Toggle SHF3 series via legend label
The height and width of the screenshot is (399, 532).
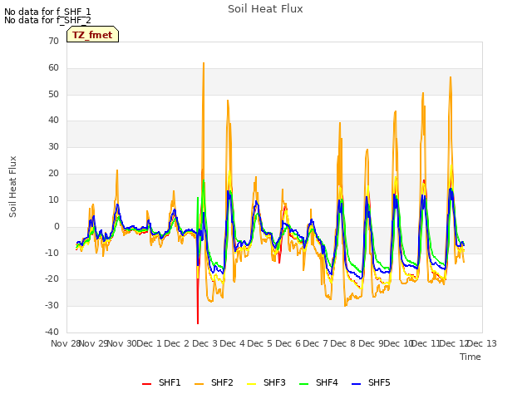coord(274,382)
